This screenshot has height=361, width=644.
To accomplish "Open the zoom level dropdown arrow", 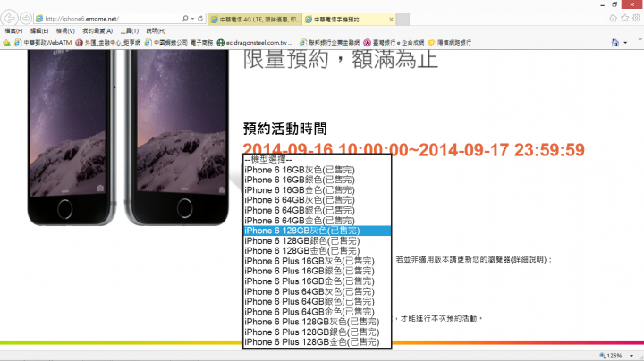I will click(631, 356).
